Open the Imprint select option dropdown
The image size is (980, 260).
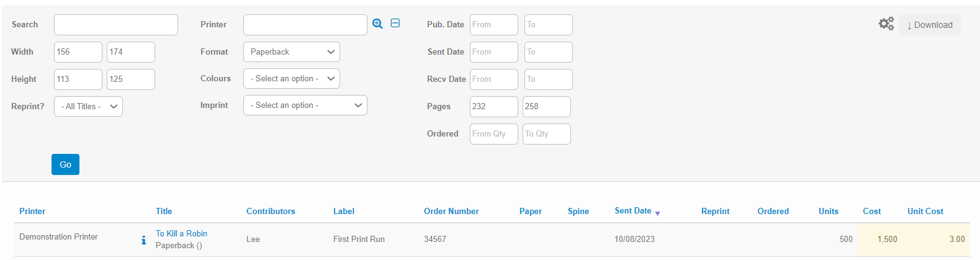point(305,105)
